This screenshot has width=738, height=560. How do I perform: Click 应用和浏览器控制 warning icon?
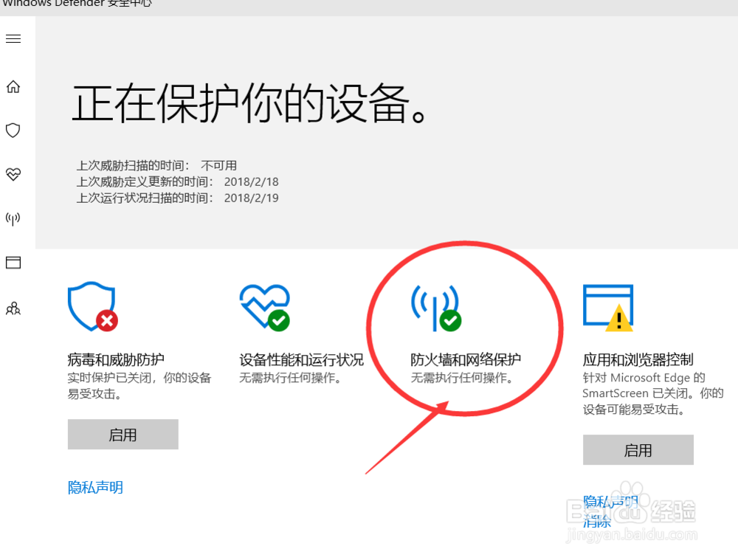coord(607,305)
